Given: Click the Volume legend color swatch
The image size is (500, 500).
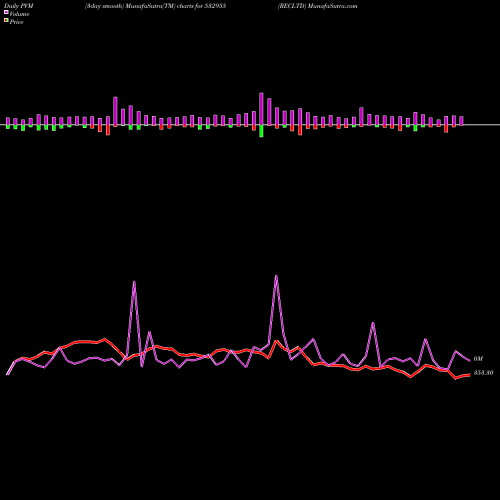Looking at the screenshot, I should click(x=6, y=12).
